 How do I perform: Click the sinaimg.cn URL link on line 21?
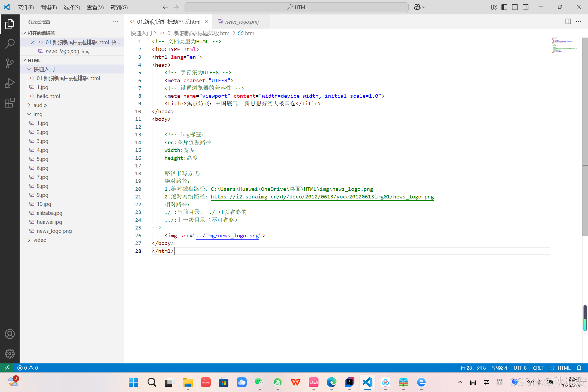(322, 197)
